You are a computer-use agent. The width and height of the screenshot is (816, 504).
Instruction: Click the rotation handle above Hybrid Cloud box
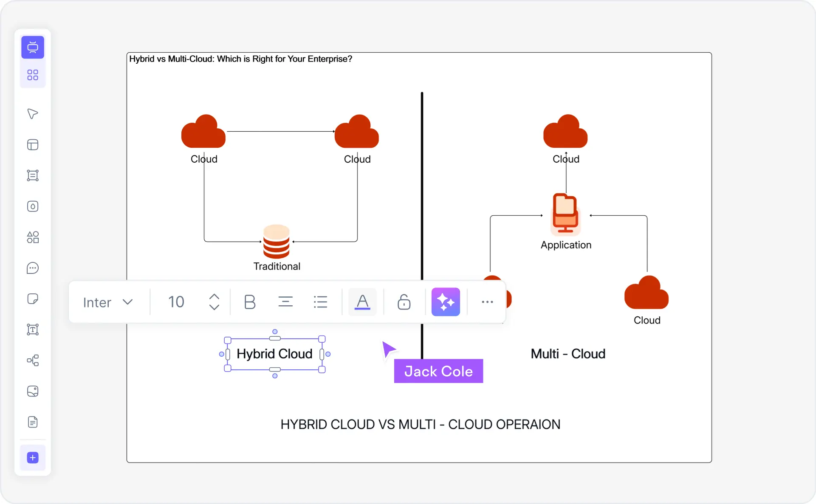pos(275,332)
